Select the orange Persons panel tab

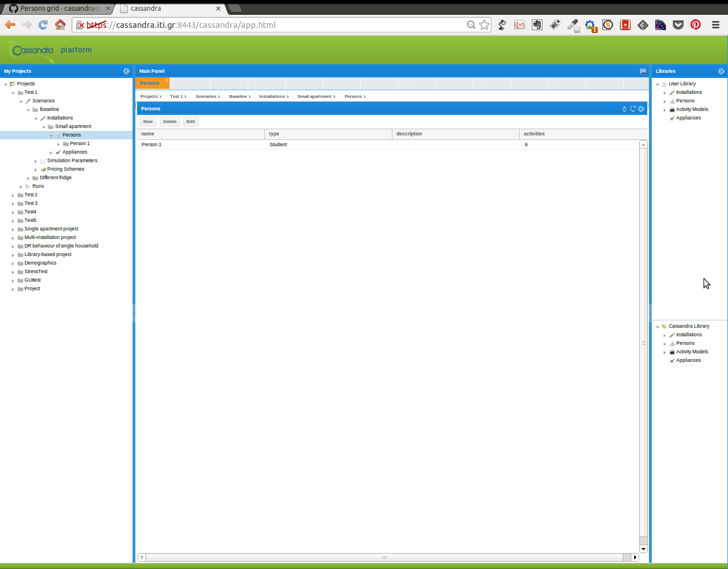tap(150, 83)
